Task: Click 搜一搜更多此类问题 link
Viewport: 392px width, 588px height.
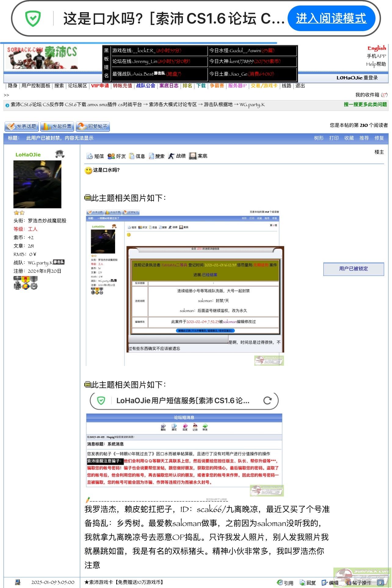Action: pyautogui.click(x=365, y=104)
